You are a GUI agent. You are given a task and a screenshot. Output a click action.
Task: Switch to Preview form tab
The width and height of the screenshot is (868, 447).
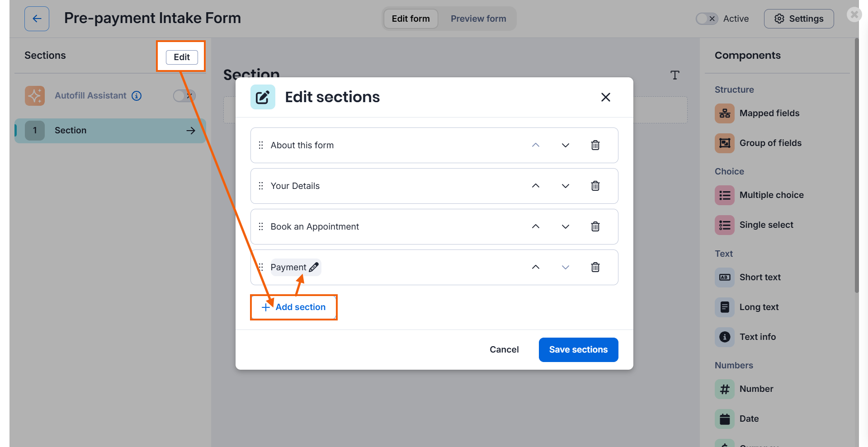coord(478,19)
